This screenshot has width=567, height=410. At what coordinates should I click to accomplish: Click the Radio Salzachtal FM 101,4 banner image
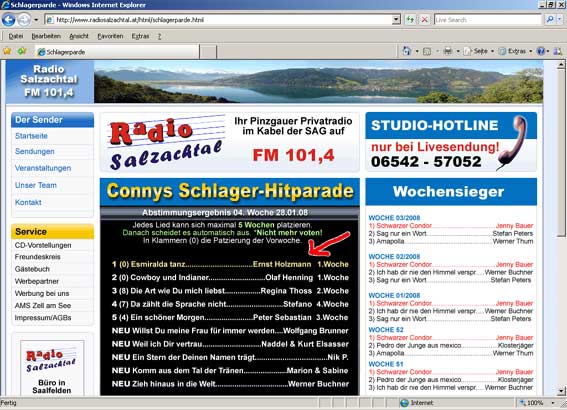(230, 142)
